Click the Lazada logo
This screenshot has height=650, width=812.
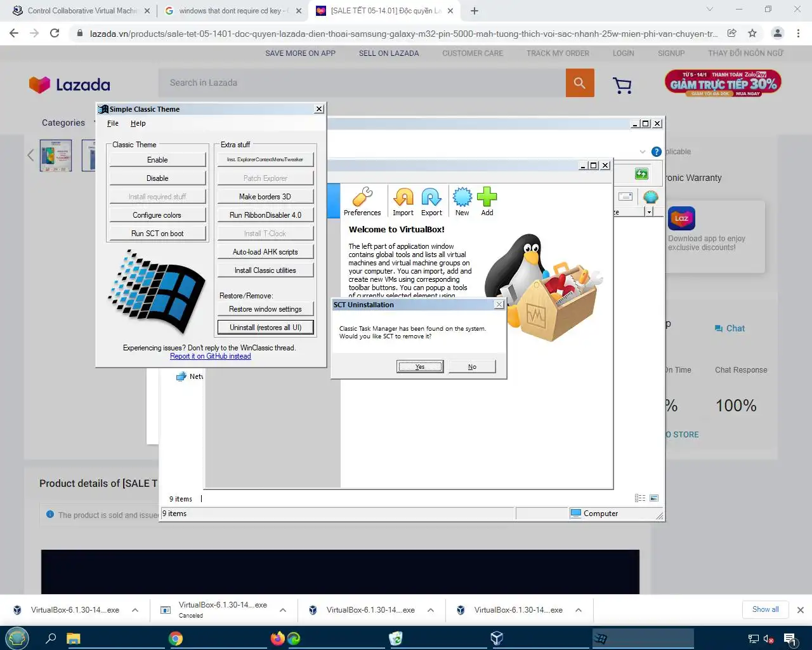tap(70, 84)
